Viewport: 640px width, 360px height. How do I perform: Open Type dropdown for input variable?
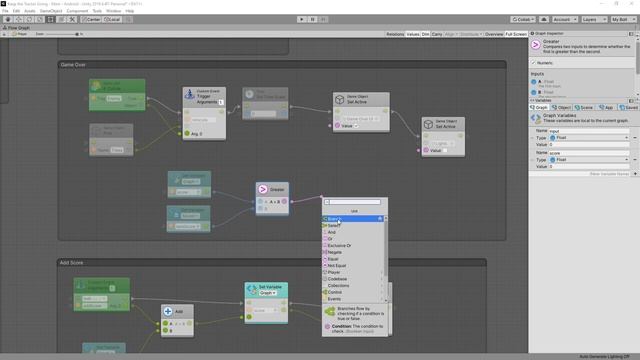[589, 138]
